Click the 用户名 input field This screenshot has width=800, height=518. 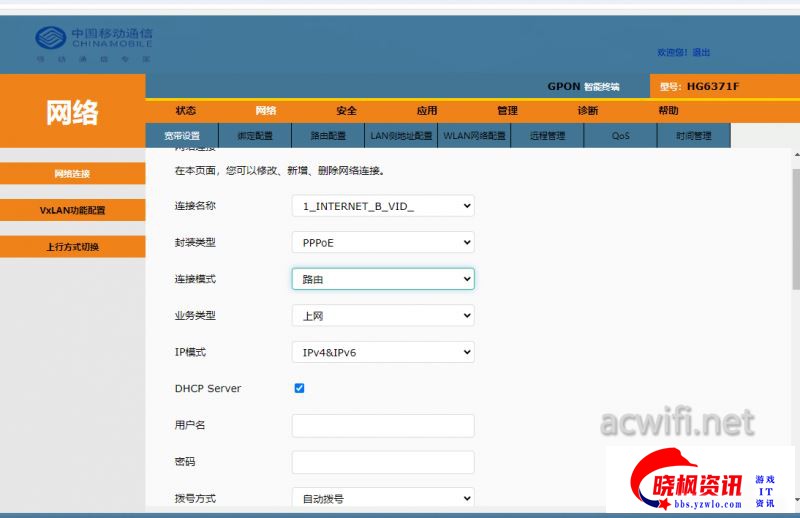[x=382, y=425]
